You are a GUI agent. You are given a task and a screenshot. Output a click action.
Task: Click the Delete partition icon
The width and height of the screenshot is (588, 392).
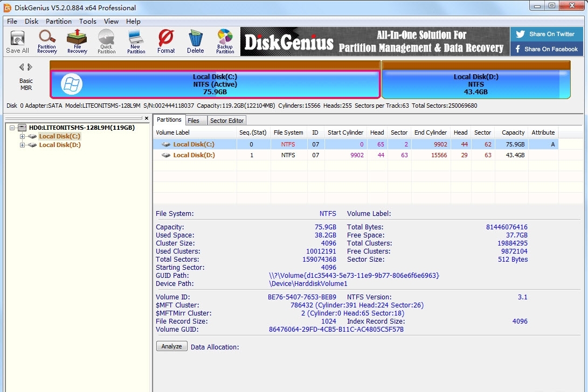(x=196, y=42)
